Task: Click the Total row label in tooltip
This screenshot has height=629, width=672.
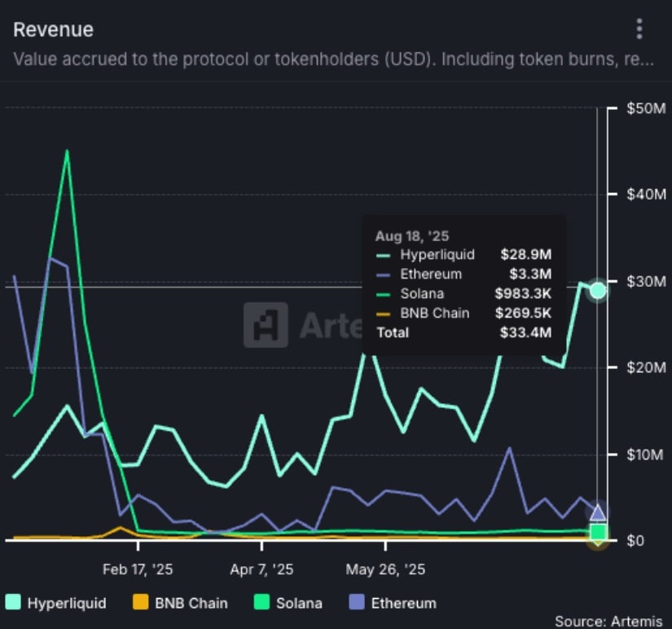Action: click(x=393, y=332)
